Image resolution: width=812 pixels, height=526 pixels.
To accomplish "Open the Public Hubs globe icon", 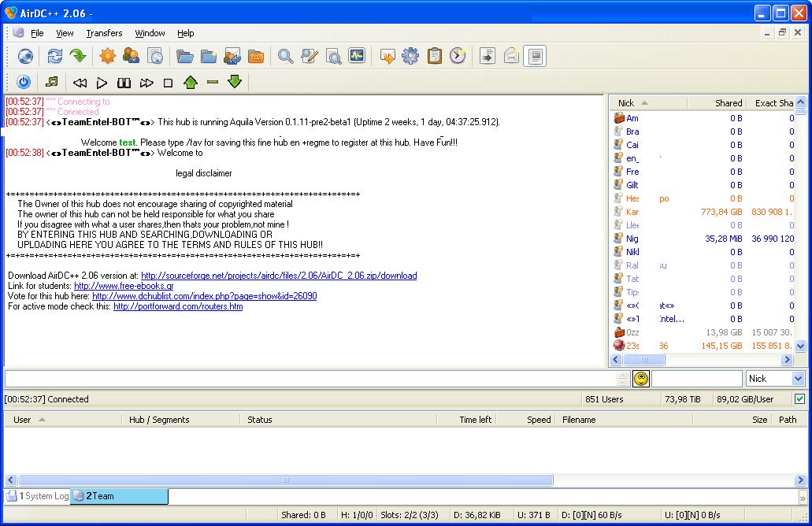I will [x=25, y=56].
